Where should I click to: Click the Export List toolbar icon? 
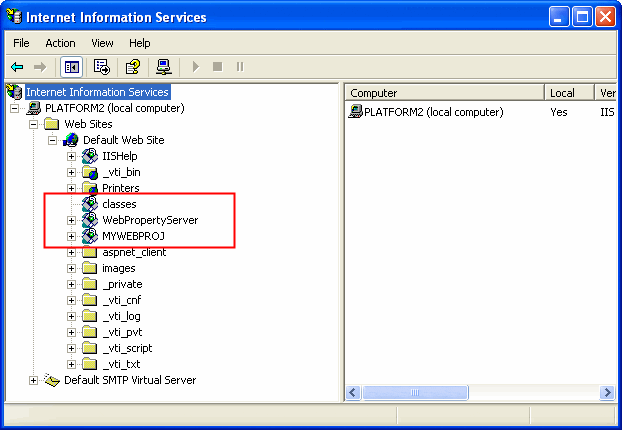(x=101, y=67)
